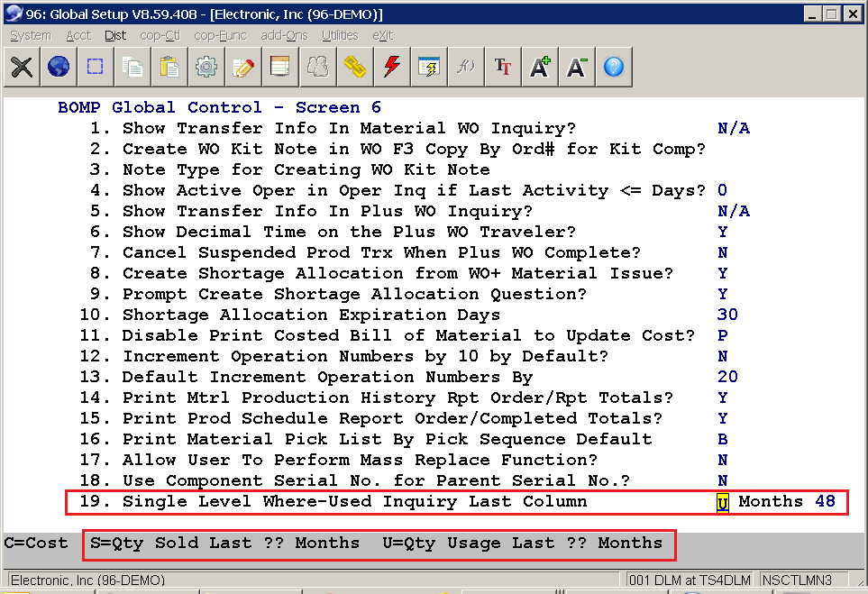Close the Global Setup window
The height and width of the screenshot is (594, 868).
coord(853,14)
